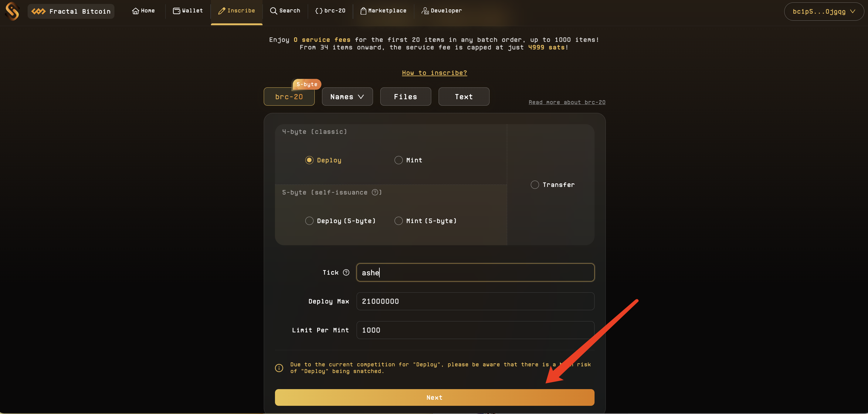Viewport: 868px width, 414px height.
Task: Click the Marketplace bag icon
Action: point(363,11)
